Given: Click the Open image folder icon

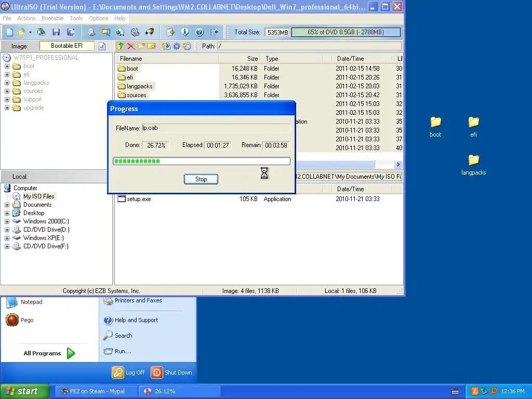Looking at the screenshot, I should (x=22, y=32).
